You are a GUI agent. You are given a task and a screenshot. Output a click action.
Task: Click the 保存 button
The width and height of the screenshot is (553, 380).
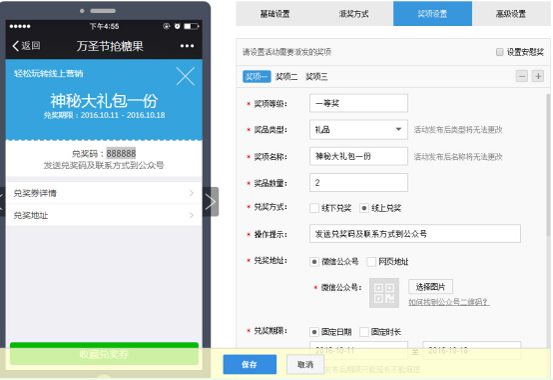tap(250, 364)
